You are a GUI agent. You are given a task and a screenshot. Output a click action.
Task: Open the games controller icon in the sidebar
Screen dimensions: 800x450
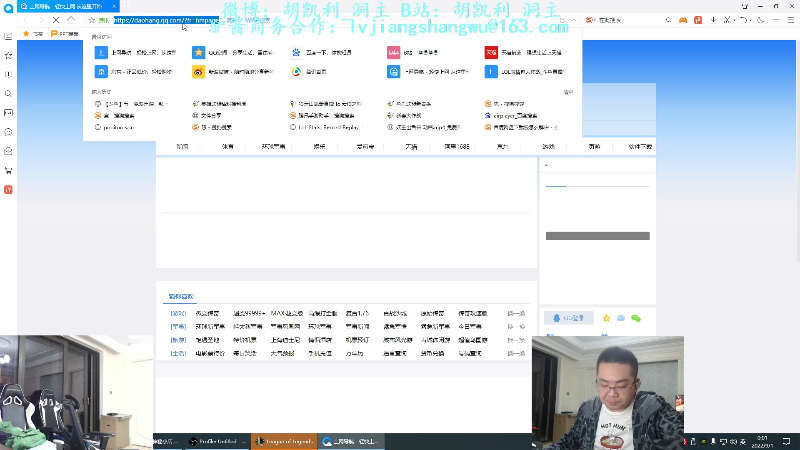pos(8,113)
